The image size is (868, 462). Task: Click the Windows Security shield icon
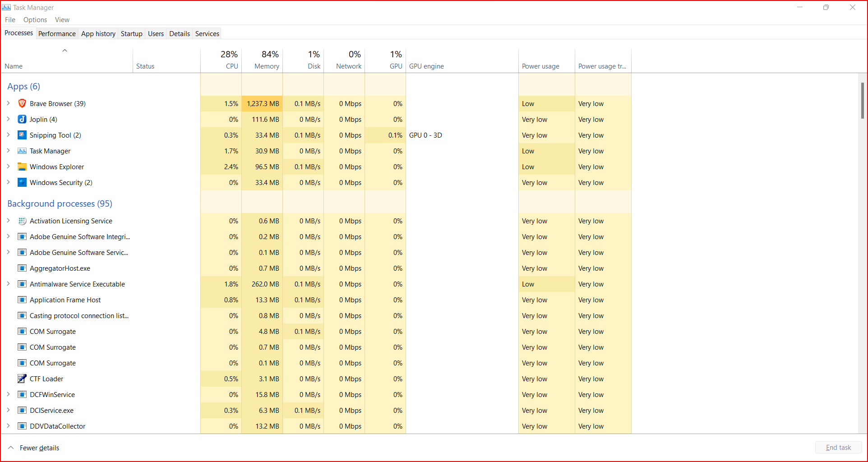(22, 182)
